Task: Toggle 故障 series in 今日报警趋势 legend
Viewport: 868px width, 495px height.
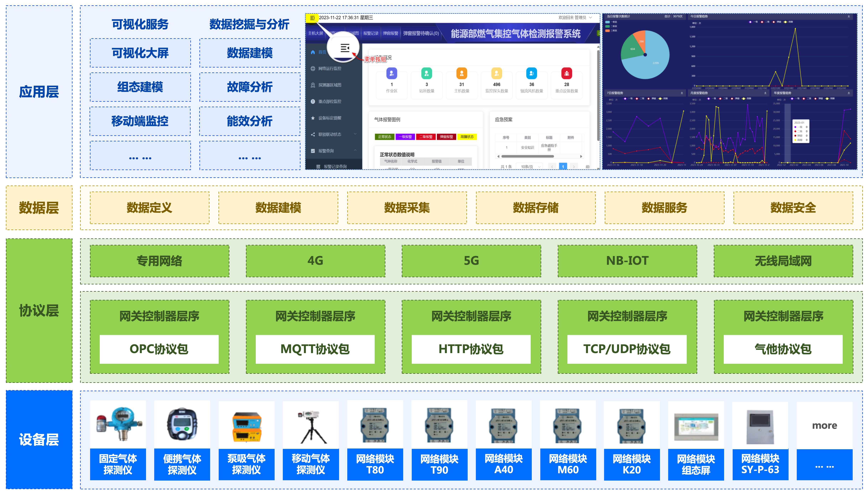Action: 788,22
